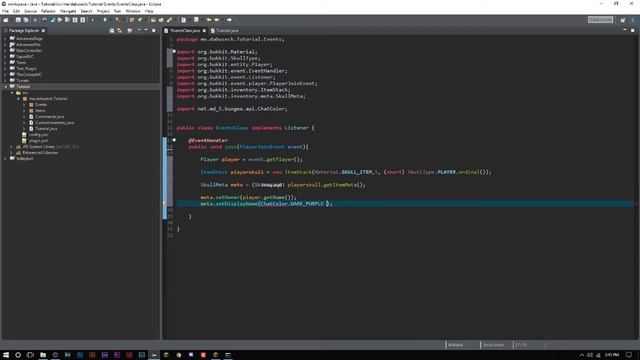Switch to the Tutorial.java editor tab

point(224,31)
